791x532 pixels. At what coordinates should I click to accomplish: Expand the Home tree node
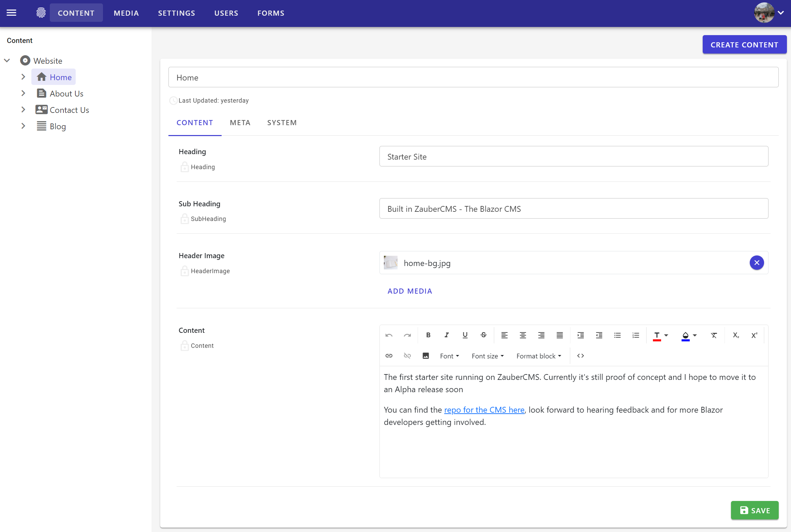(x=23, y=77)
